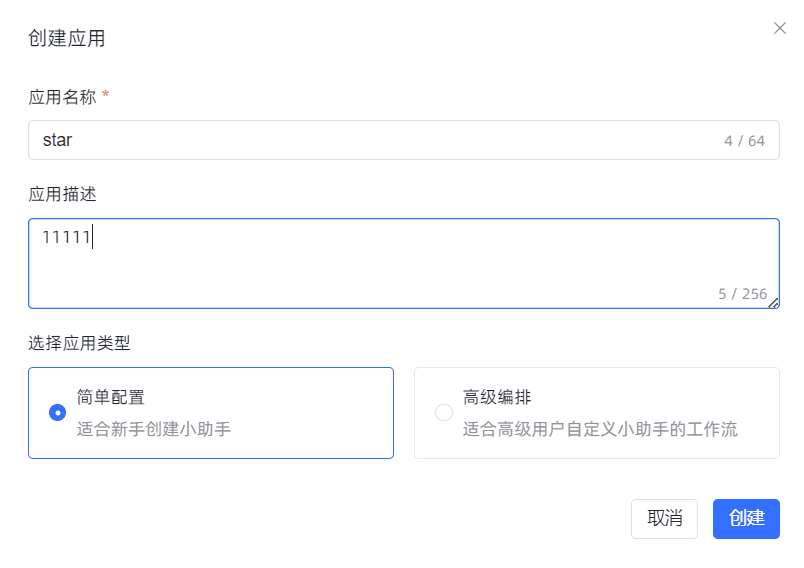Image resolution: width=804 pixels, height=568 pixels.
Task: Click into the 应用描述 textarea
Action: pos(400,265)
